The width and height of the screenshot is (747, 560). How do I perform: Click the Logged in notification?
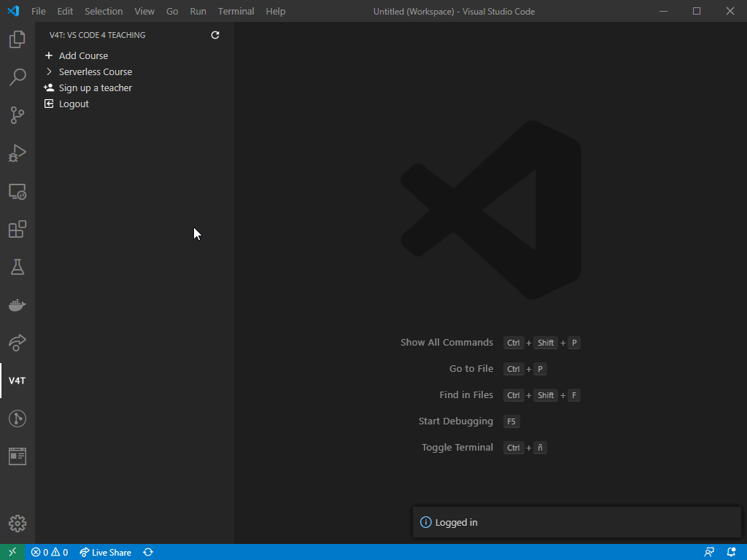pyautogui.click(x=576, y=522)
